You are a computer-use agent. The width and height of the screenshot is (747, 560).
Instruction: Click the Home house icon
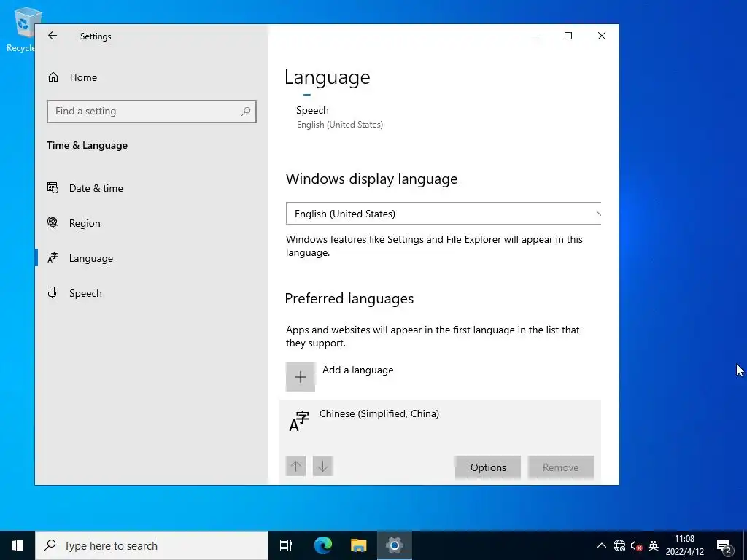pyautogui.click(x=53, y=77)
